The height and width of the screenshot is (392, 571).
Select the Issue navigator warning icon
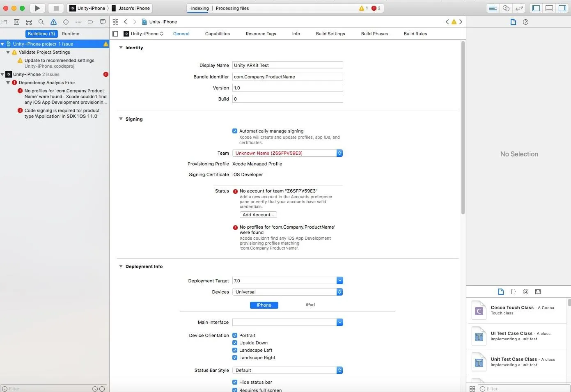53,22
